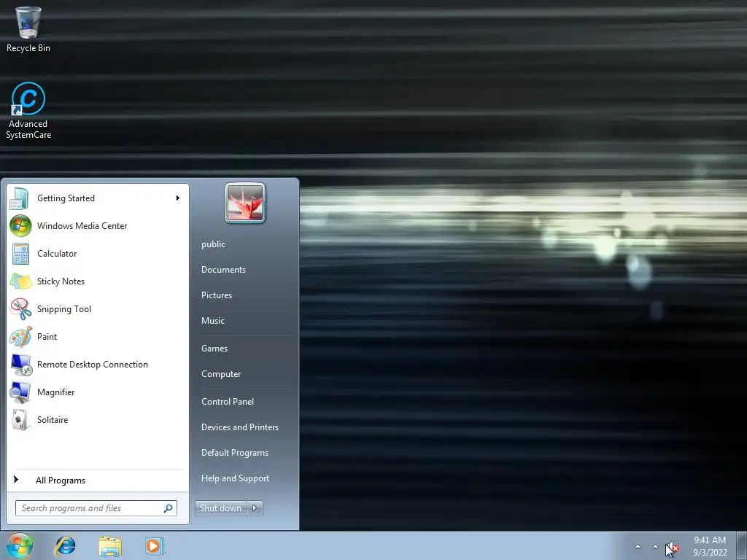Viewport: 747px width, 560px height.
Task: Start the Snipping Tool icon
Action: pyautogui.click(x=20, y=309)
